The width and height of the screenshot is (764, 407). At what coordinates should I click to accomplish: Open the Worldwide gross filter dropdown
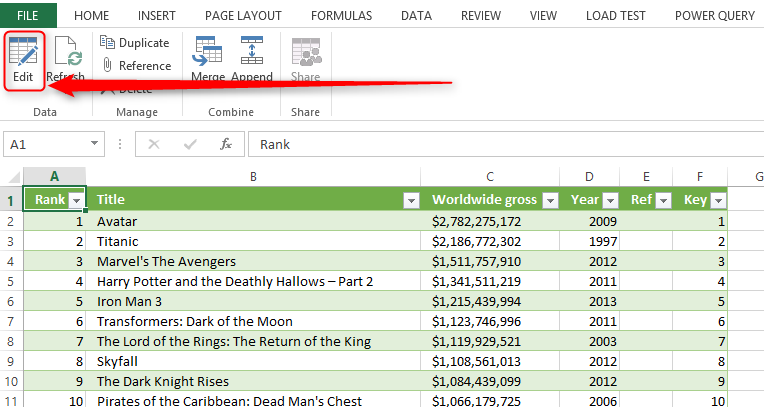click(x=549, y=200)
